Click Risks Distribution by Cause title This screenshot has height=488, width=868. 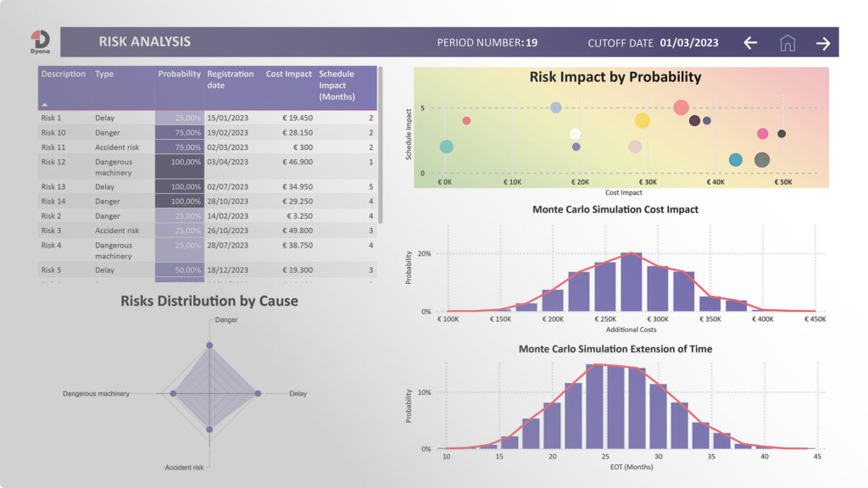[209, 301]
